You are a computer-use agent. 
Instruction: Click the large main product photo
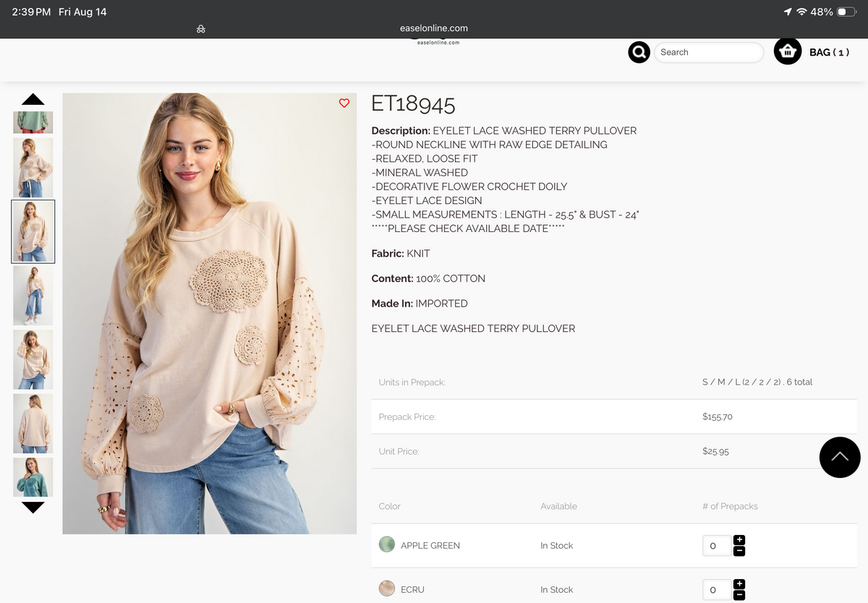[x=210, y=314]
